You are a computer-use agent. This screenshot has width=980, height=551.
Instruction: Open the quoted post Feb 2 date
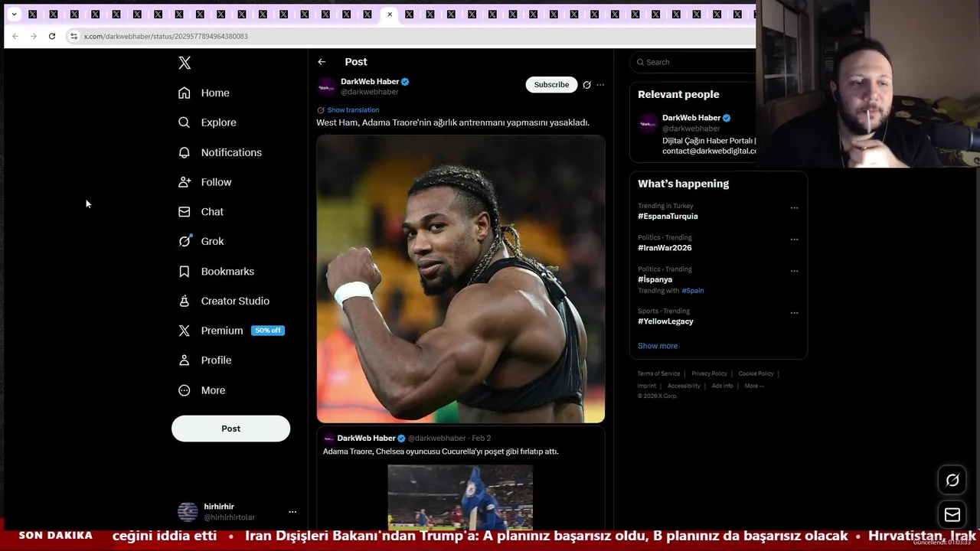(x=481, y=439)
